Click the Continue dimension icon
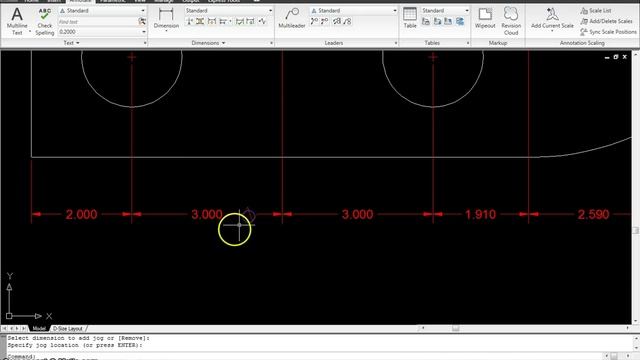 (222, 21)
